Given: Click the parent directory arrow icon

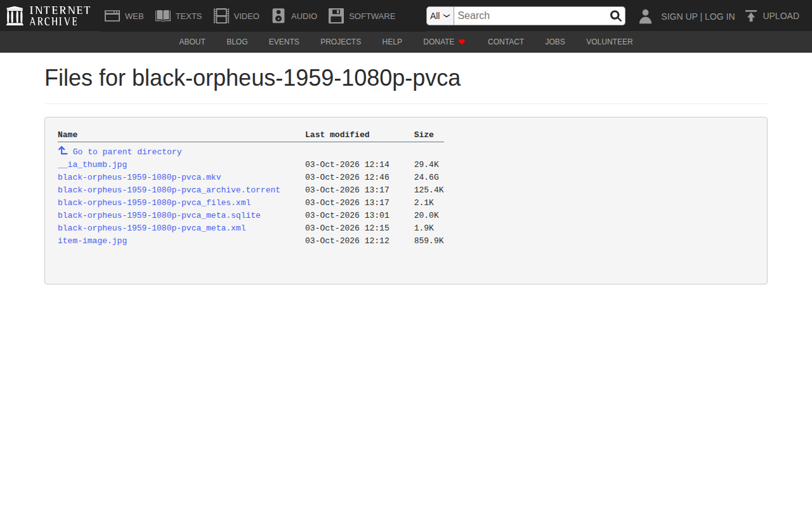Looking at the screenshot, I should (63, 150).
